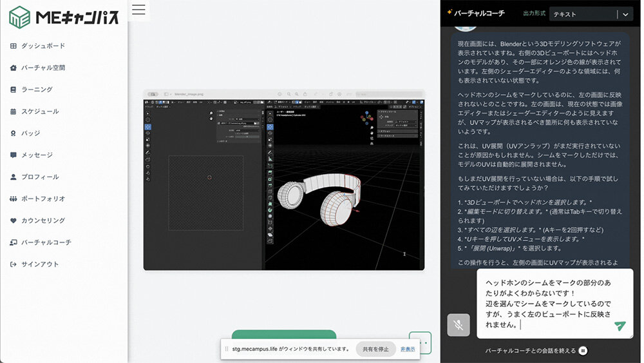Click the カウンセリング heart icon
Viewport: 644px width, 363px height.
coord(14,221)
